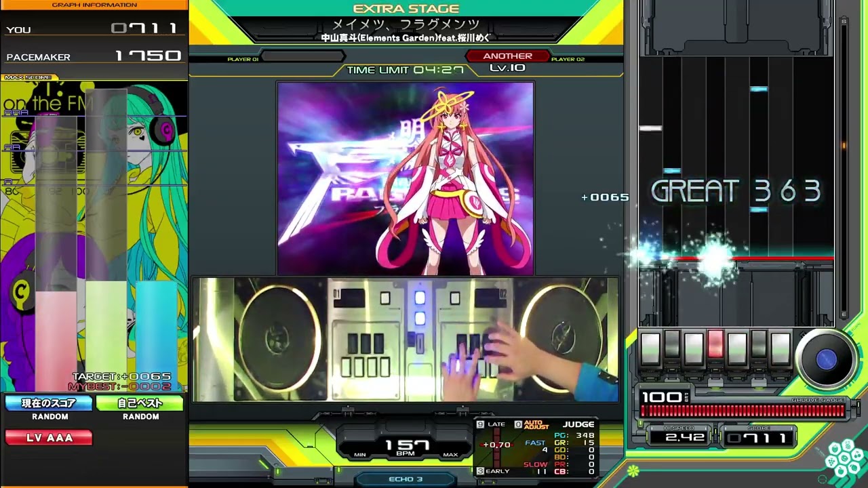
Task: Select the 自己ベスト green button
Action: pyautogui.click(x=140, y=403)
